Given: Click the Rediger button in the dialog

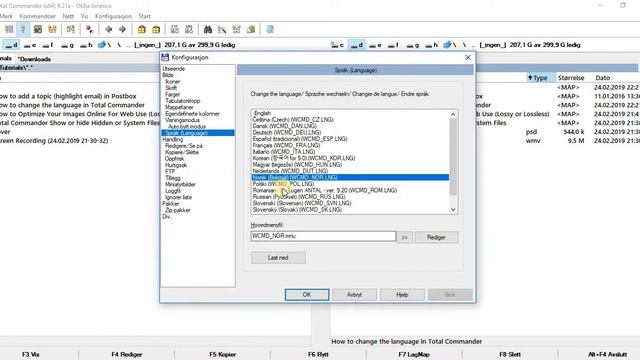Looking at the screenshot, I should coord(436,237).
